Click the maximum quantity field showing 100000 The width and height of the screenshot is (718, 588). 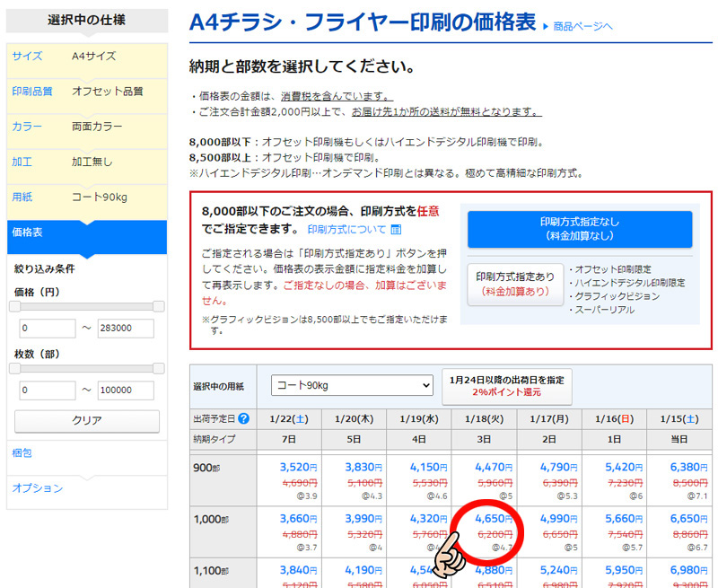click(126, 391)
